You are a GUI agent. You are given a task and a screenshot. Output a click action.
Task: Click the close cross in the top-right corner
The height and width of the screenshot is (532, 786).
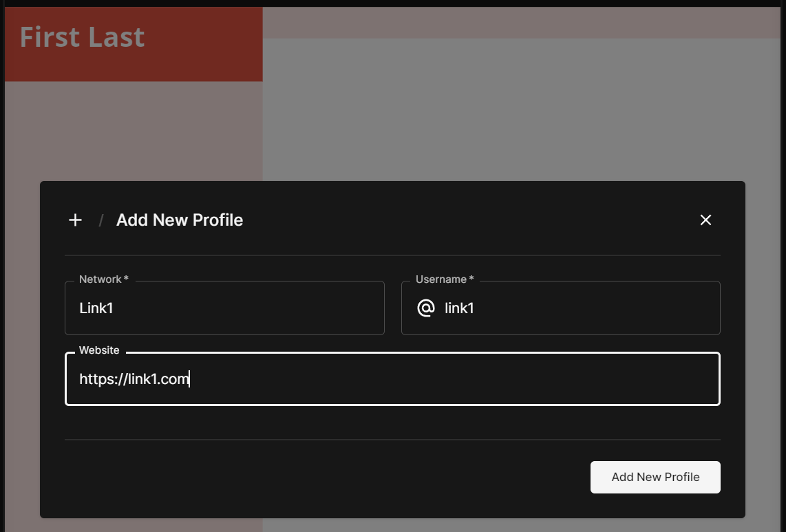pyautogui.click(x=705, y=220)
